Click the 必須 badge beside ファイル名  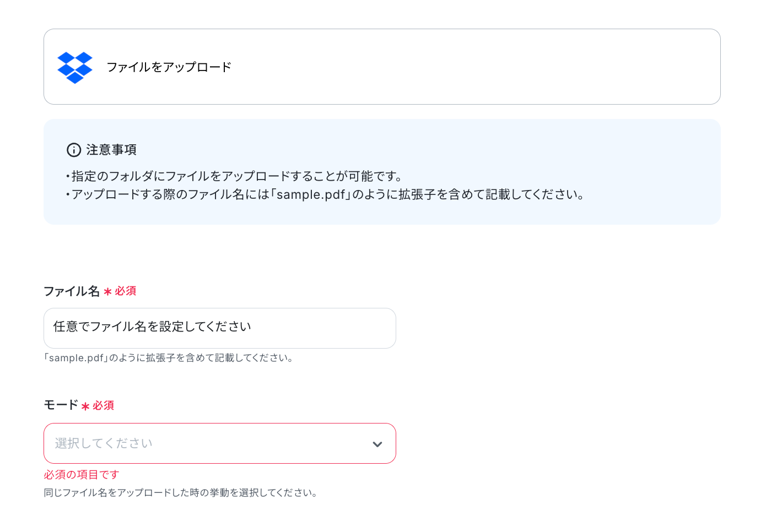(x=126, y=291)
